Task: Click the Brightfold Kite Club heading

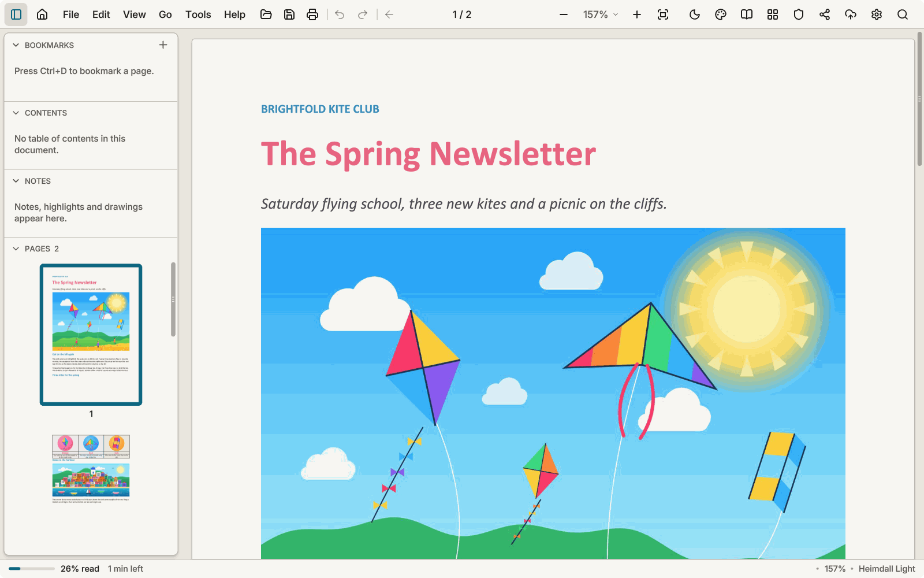Action: pos(320,109)
